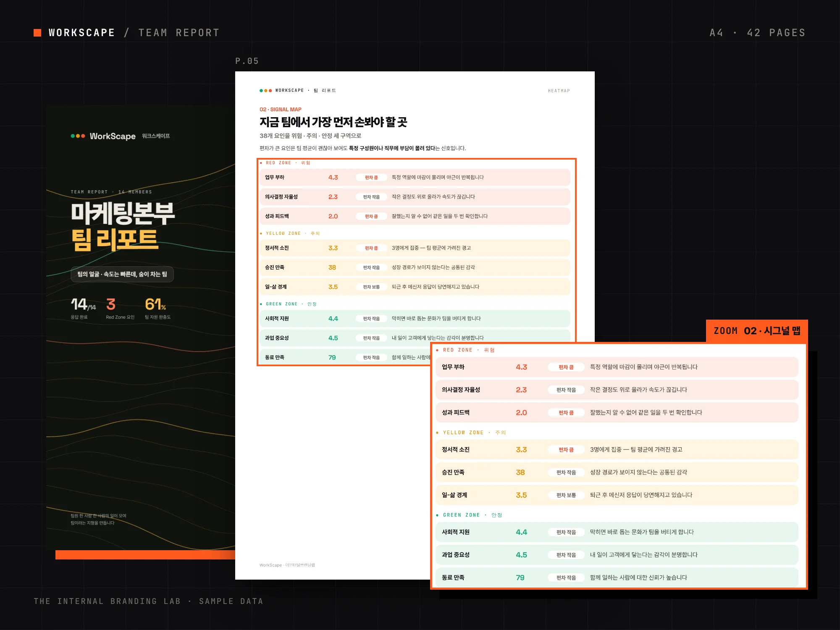Click score 3.5 in page P.05 일-삶 경계 row

coord(333,287)
